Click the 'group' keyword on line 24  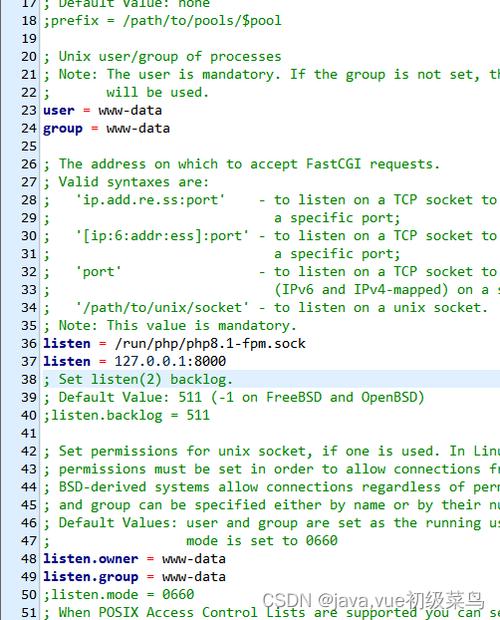(63, 129)
